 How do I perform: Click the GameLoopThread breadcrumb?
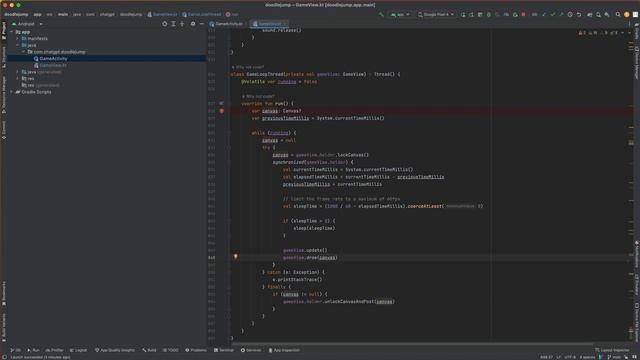(201, 14)
